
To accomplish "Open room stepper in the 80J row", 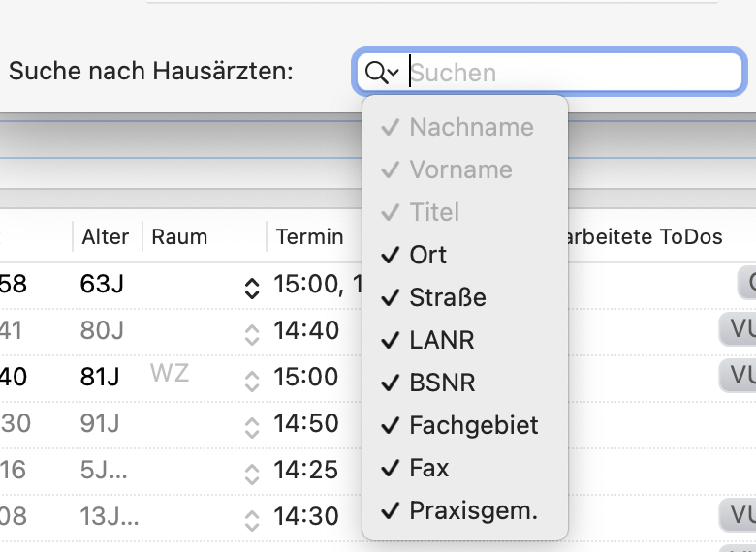I will [252, 335].
